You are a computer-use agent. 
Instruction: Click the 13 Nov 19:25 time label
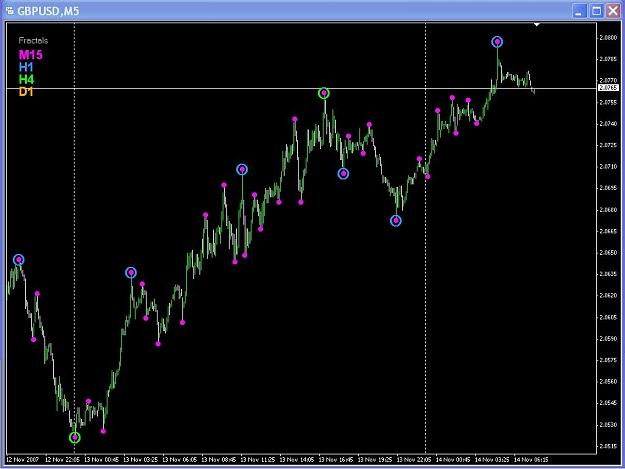(375, 459)
